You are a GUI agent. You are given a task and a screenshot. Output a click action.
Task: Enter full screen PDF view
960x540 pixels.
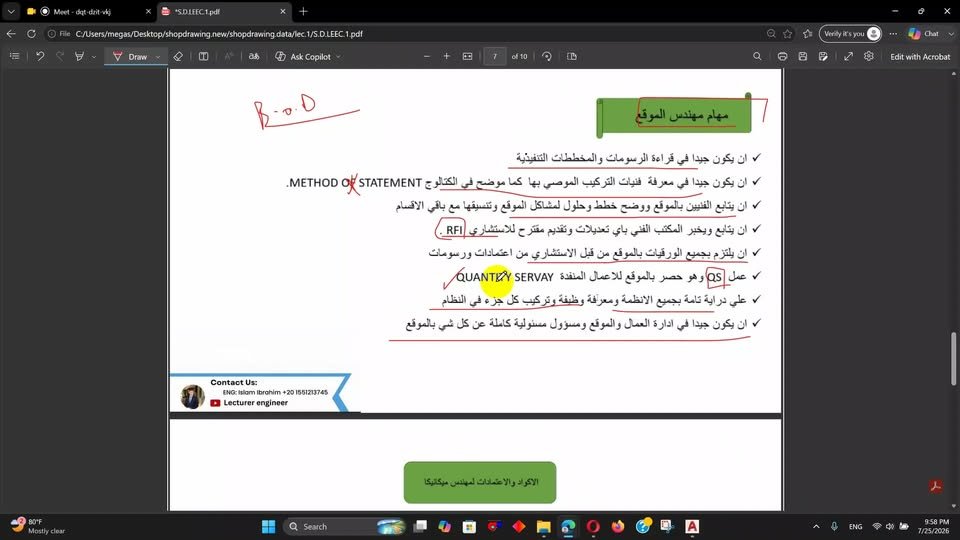coord(849,56)
